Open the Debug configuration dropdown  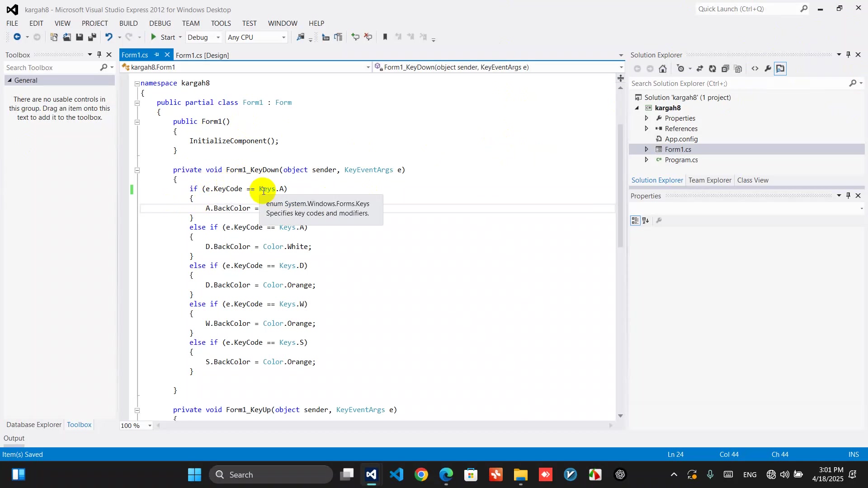204,38
